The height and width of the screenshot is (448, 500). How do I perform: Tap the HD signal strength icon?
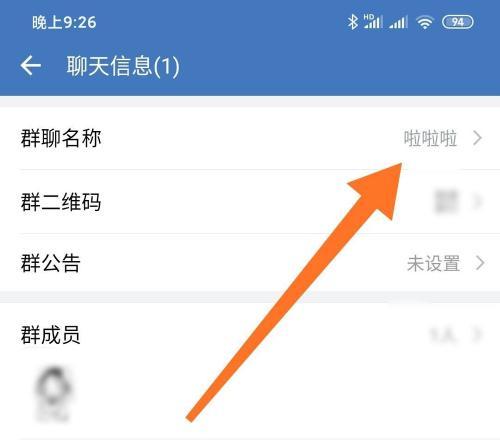coord(373,22)
